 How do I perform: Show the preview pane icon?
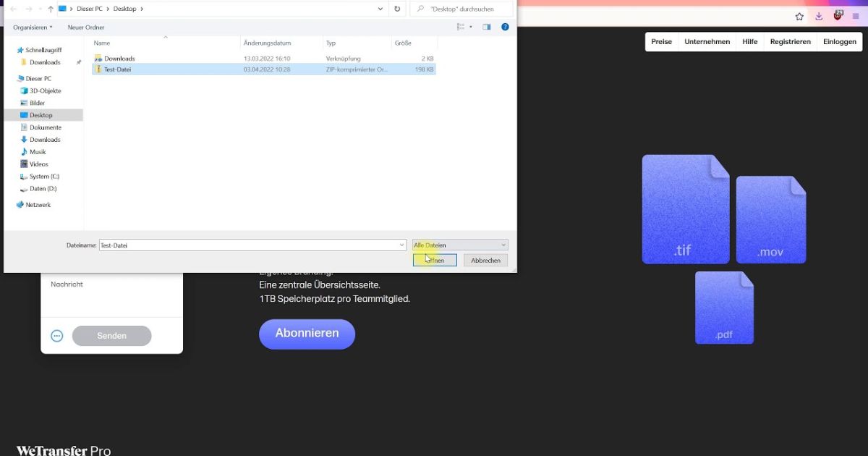487,27
